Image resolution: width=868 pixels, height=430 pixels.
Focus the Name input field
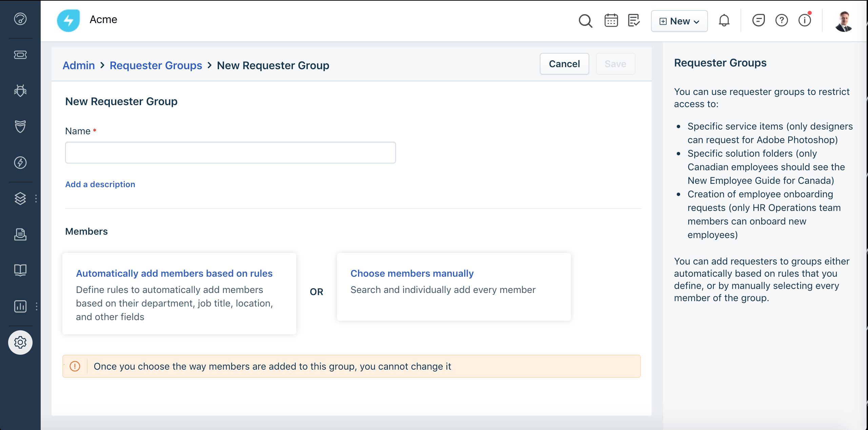point(230,153)
